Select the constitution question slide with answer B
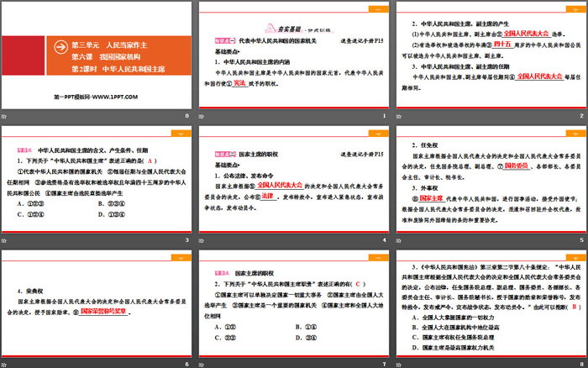 (489, 302)
